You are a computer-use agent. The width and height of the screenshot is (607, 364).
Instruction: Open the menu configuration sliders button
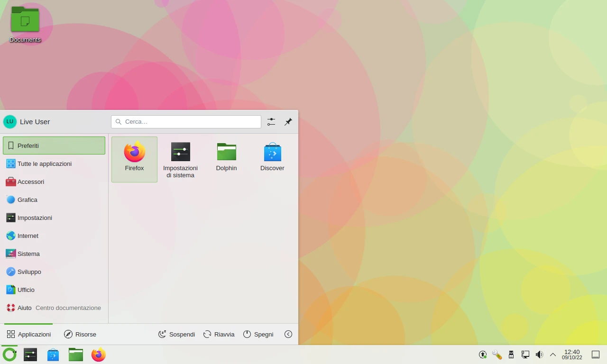point(271,122)
